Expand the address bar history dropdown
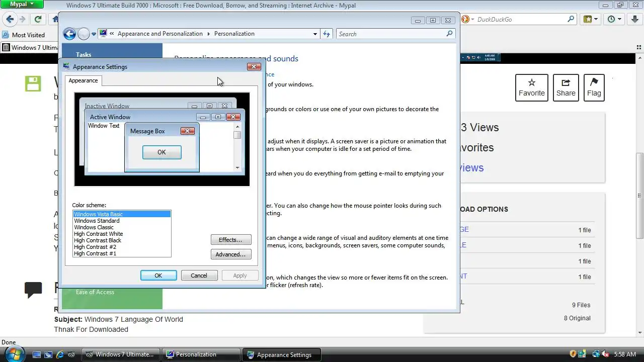The height and width of the screenshot is (362, 644). pyautogui.click(x=315, y=34)
